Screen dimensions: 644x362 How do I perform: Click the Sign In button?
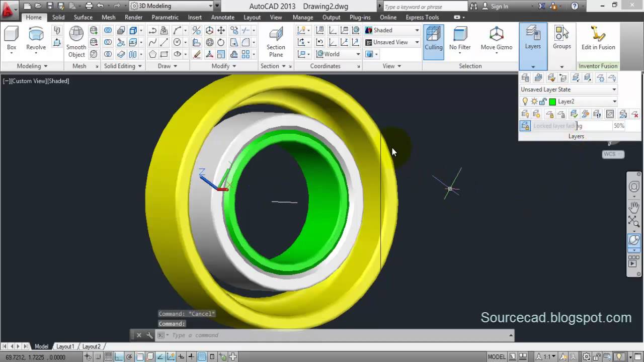(x=499, y=6)
